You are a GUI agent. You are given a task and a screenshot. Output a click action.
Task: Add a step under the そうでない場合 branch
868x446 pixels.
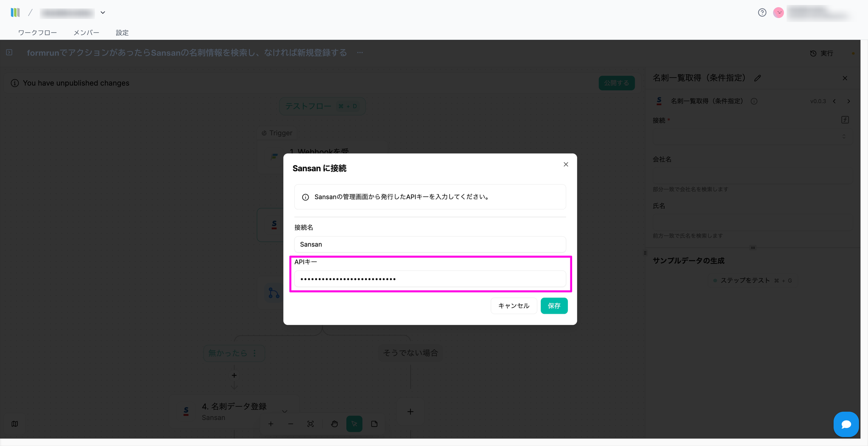click(410, 412)
